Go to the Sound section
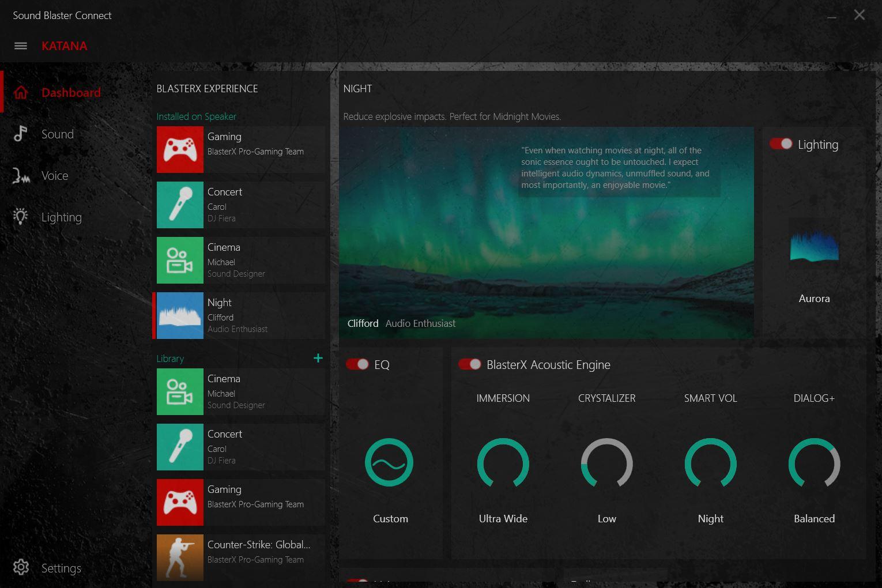The image size is (882, 588). coord(57,134)
